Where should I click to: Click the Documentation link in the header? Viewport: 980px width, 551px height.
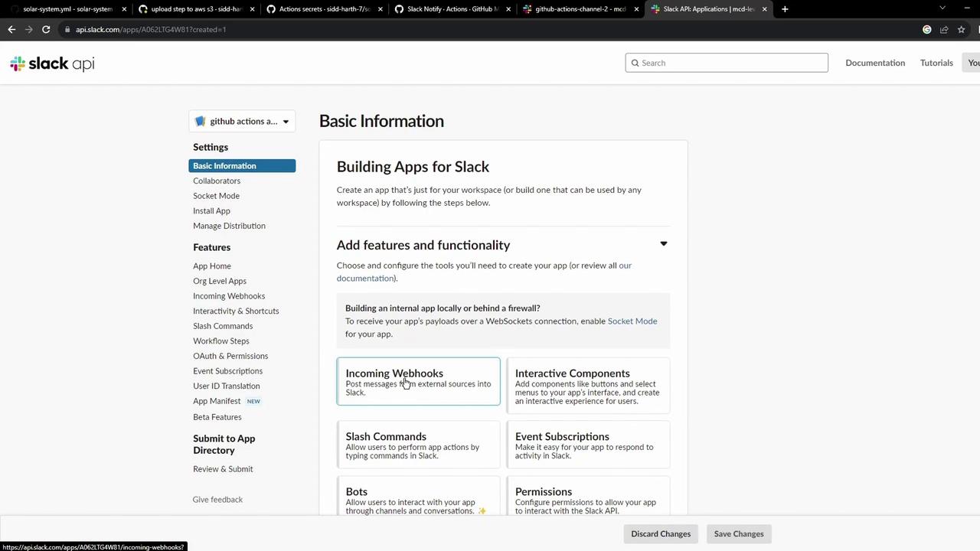[875, 63]
